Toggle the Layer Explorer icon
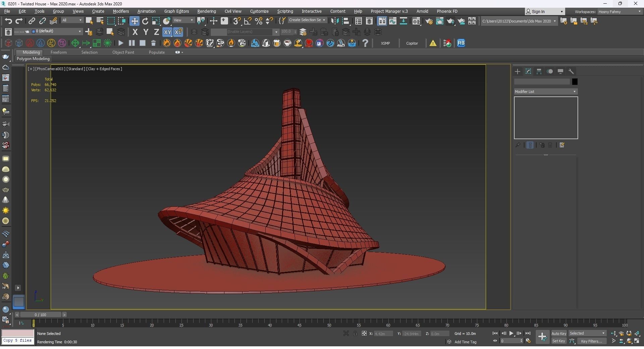Viewport: 644px width, 349px height. [x=369, y=21]
